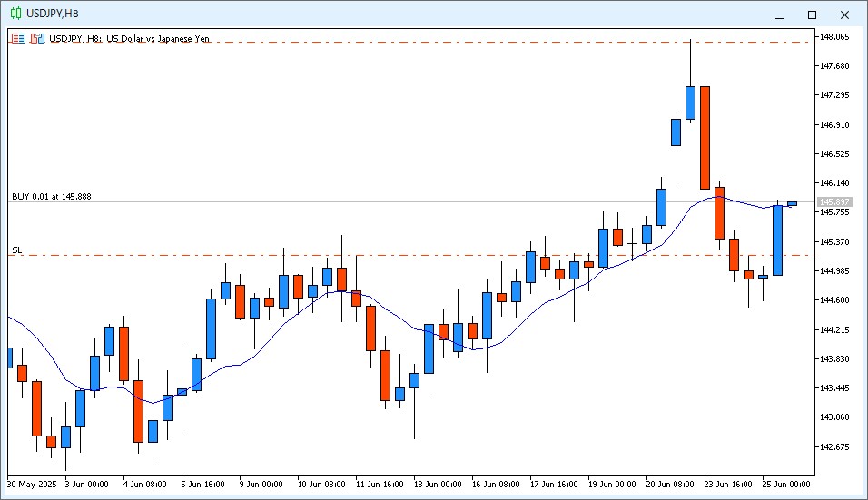868x500 pixels.
Task: Click the 17 Jun 16:00 time label
Action: 554,485
